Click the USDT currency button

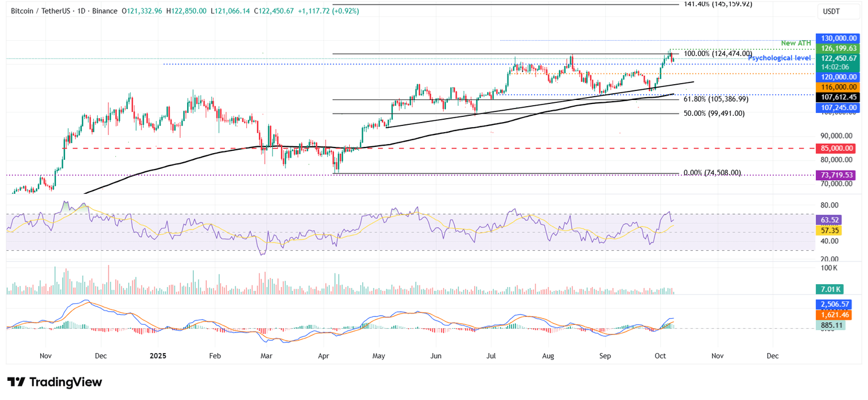click(839, 11)
